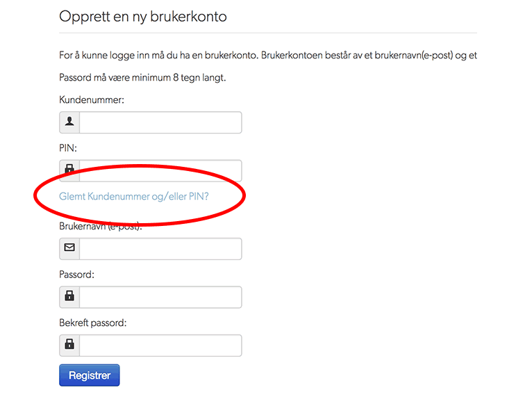Click the Passord: field label

click(x=76, y=275)
